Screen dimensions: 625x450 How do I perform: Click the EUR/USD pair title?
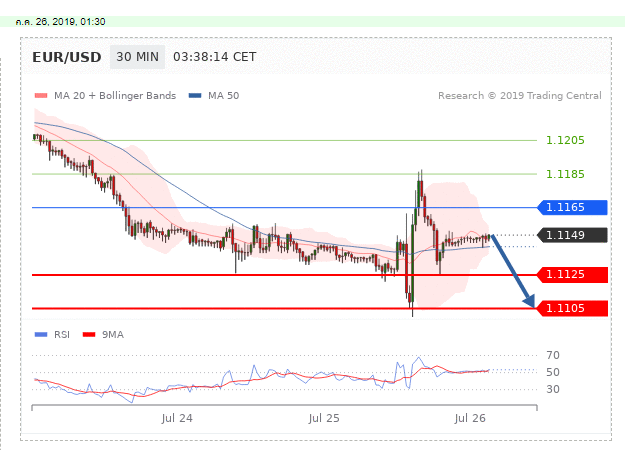point(67,57)
